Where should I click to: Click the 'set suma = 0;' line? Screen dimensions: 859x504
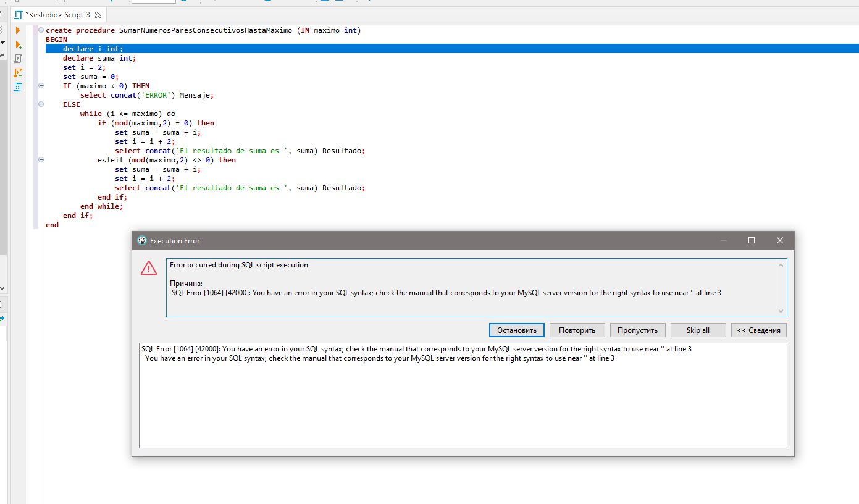coord(91,77)
